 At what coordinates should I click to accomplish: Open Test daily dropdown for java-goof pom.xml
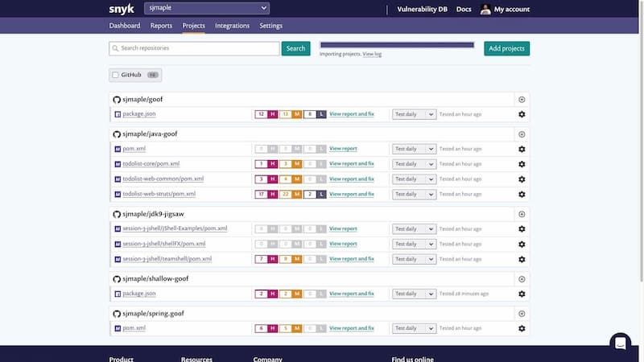coord(414,149)
